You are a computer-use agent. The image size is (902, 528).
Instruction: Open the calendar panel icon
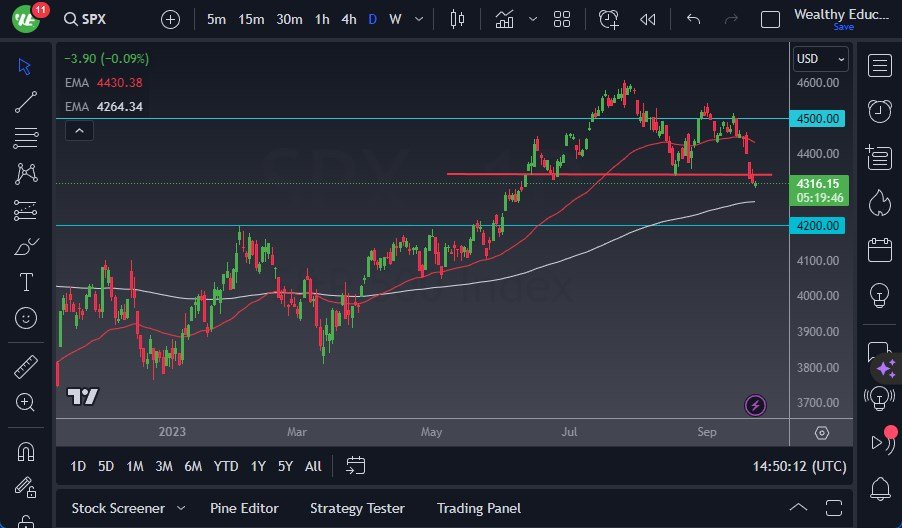click(x=880, y=249)
